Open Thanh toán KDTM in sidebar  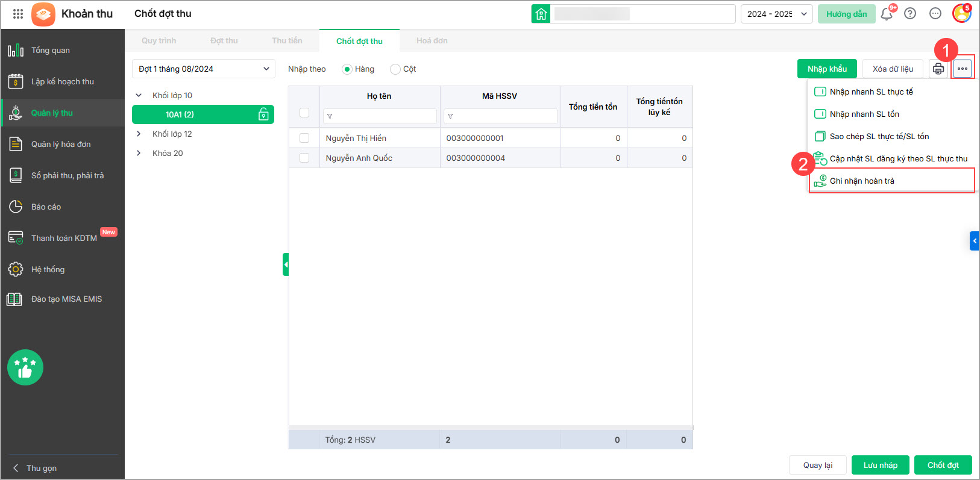pos(63,238)
